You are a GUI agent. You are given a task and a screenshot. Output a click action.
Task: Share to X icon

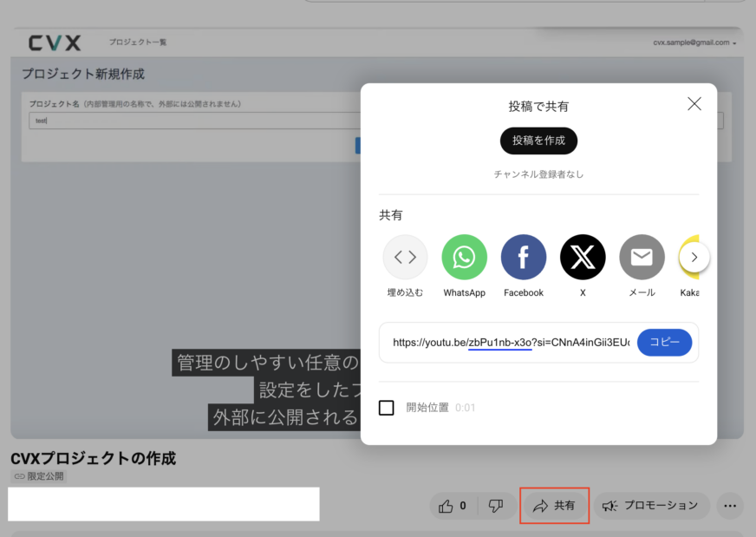583,258
